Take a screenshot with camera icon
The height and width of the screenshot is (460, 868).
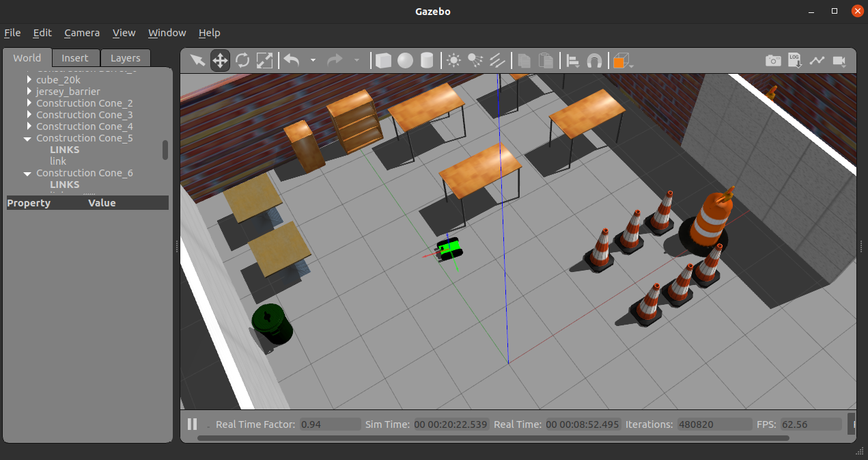tap(773, 60)
